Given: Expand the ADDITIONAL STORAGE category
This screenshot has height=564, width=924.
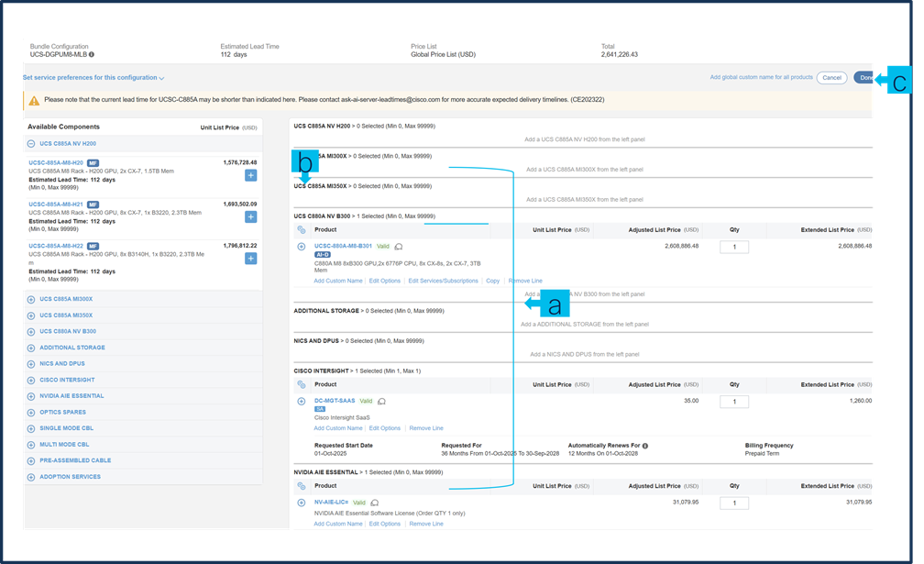Looking at the screenshot, I should [31, 348].
